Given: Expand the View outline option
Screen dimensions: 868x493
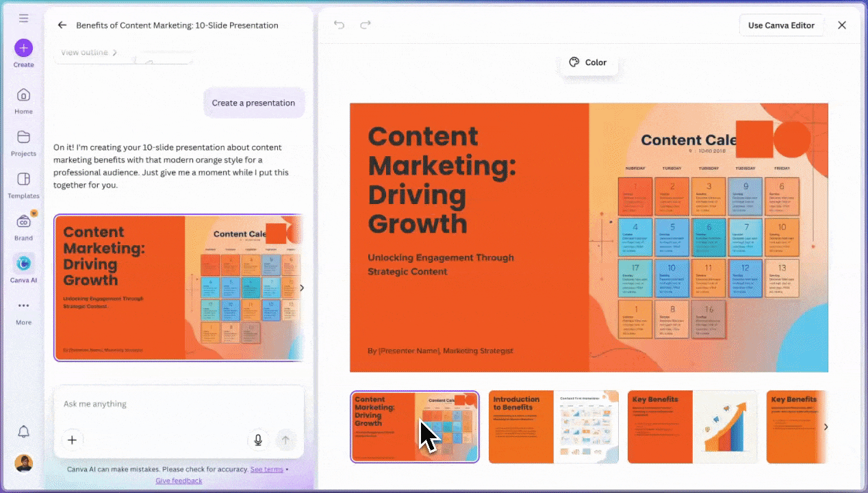Looking at the screenshot, I should click(x=88, y=52).
